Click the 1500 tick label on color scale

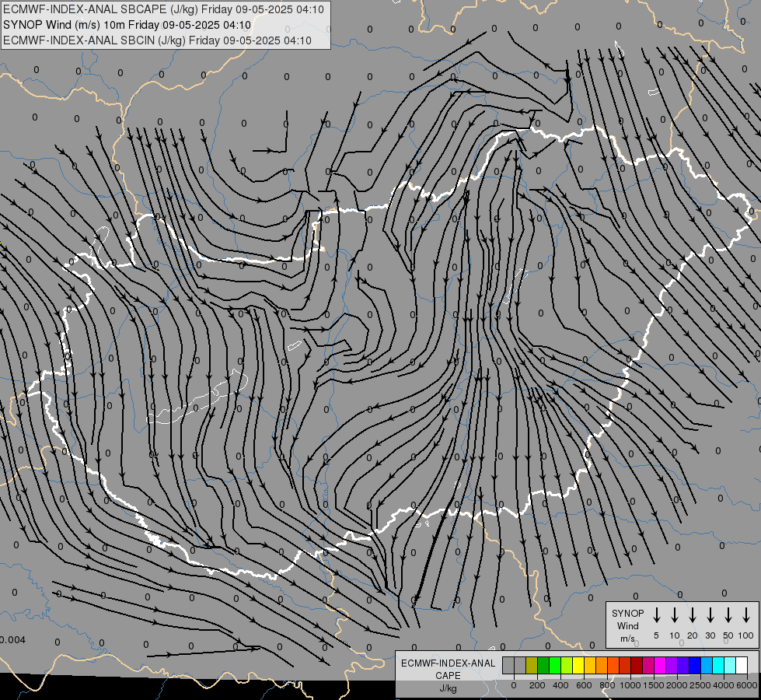point(654,685)
